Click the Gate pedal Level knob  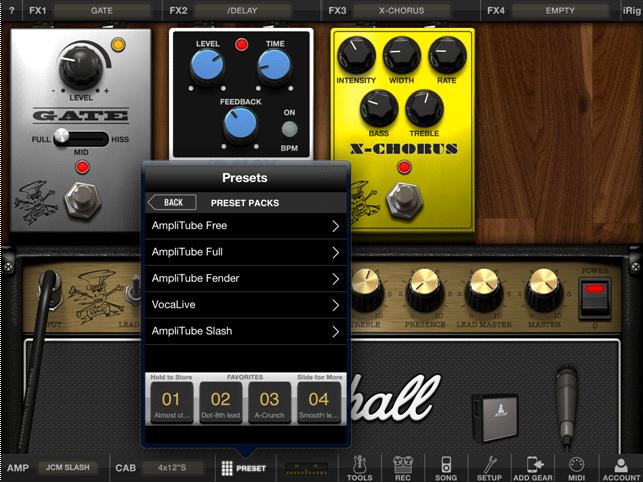(x=81, y=66)
